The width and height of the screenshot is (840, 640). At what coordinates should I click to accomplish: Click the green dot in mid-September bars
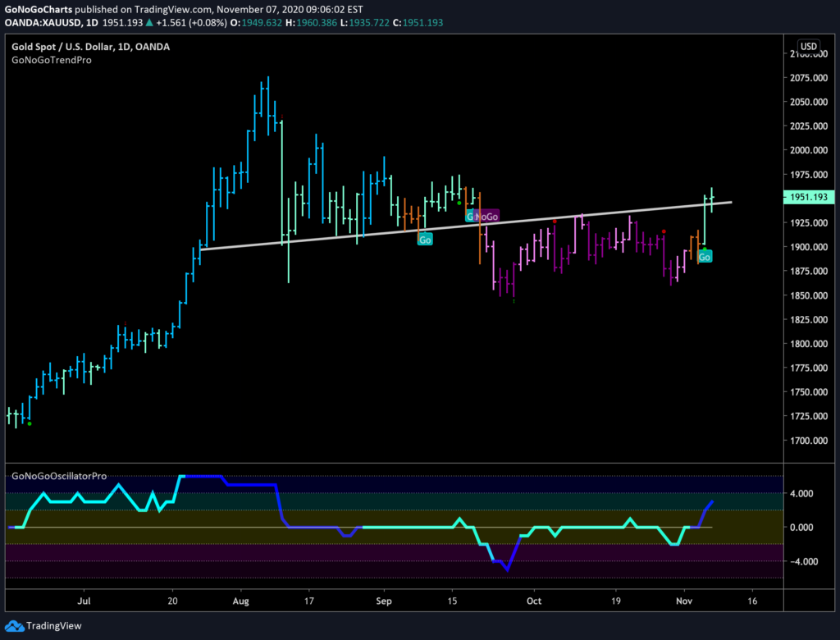[x=459, y=203]
